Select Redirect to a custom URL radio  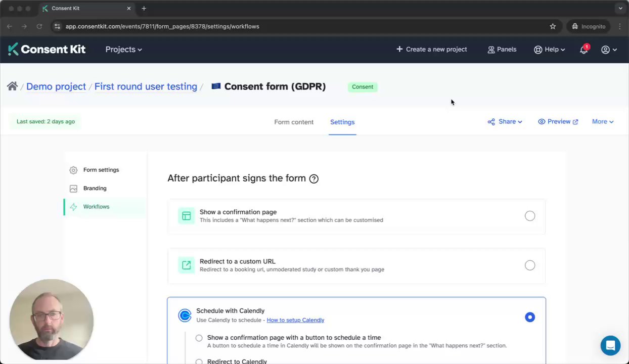pos(529,265)
